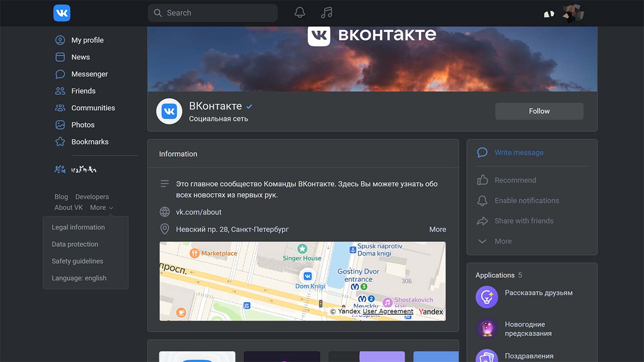
Task: Click the News icon in the sidebar
Action: (60, 57)
